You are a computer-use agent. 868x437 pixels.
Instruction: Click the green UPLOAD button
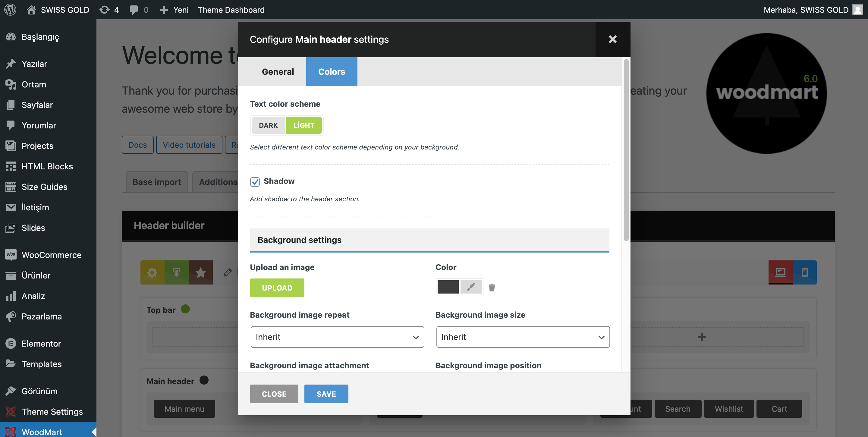(x=277, y=288)
